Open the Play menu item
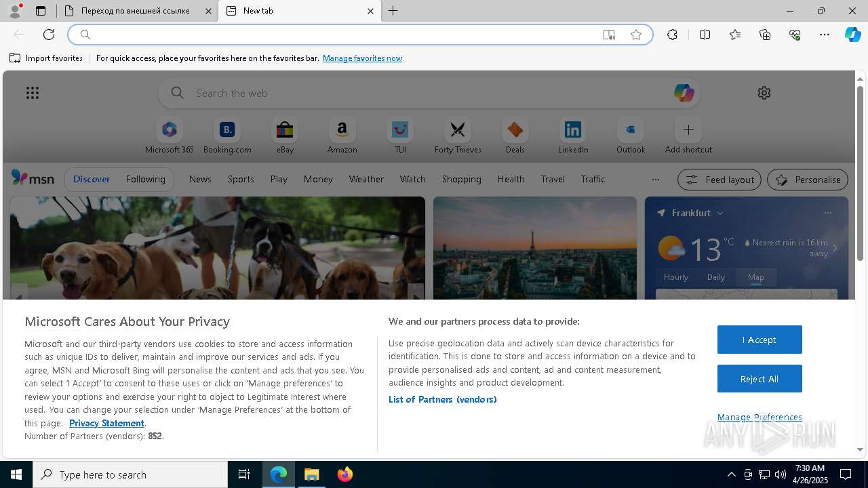This screenshot has height=488, width=868. [279, 179]
